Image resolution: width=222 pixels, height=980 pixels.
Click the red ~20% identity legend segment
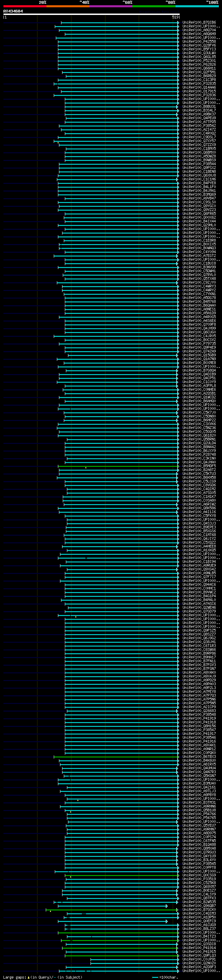point(25,6)
